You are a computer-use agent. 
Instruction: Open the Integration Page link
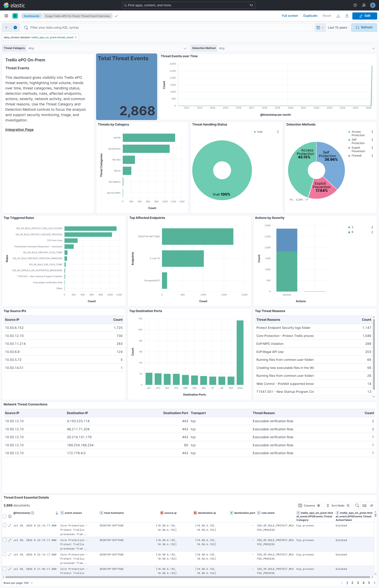pyautogui.click(x=19, y=130)
